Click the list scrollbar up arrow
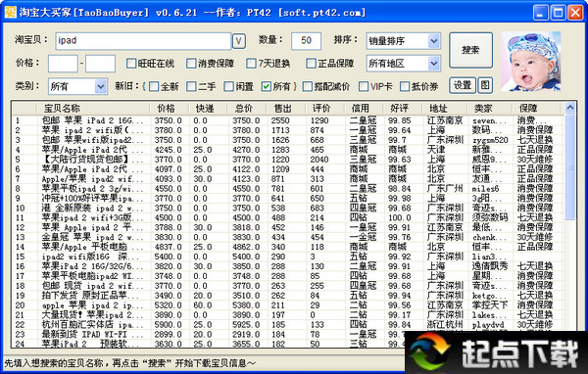The height and width of the screenshot is (374, 588). coord(570,108)
